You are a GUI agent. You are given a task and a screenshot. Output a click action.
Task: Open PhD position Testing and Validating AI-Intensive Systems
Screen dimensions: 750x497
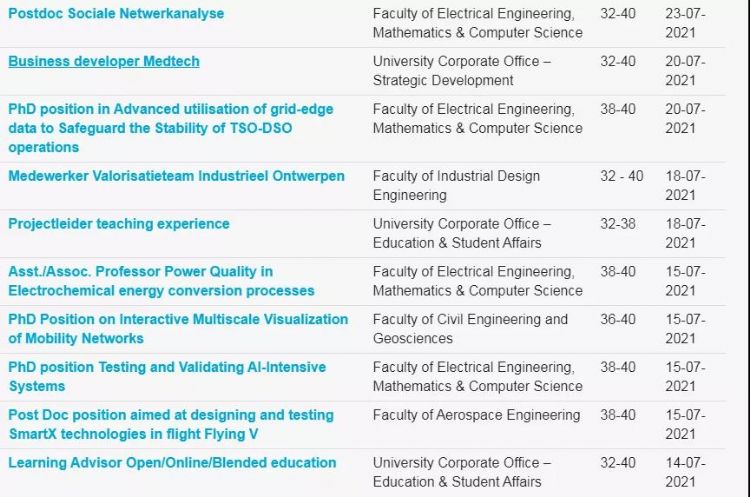click(x=167, y=377)
